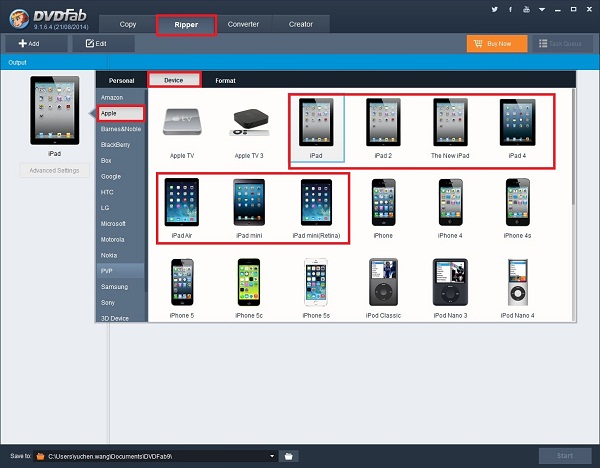Screen dimensions: 600x468
Task: Choose iPad mini(Retina) profile
Action: click(x=316, y=208)
